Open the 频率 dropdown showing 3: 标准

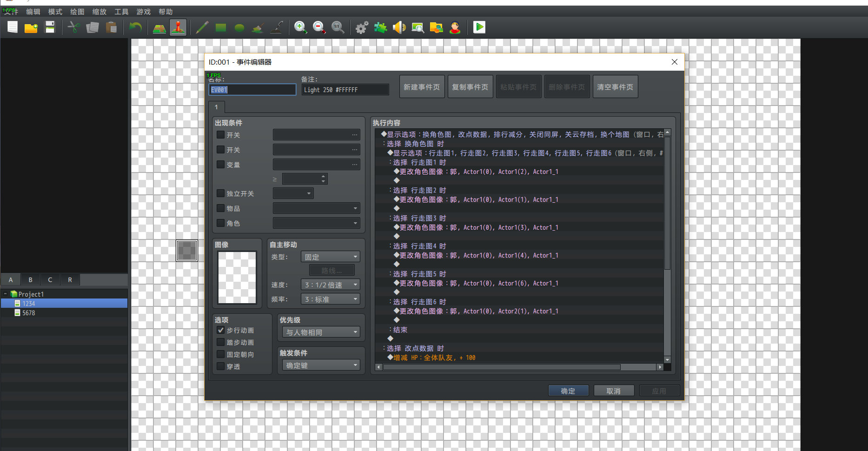(331, 299)
